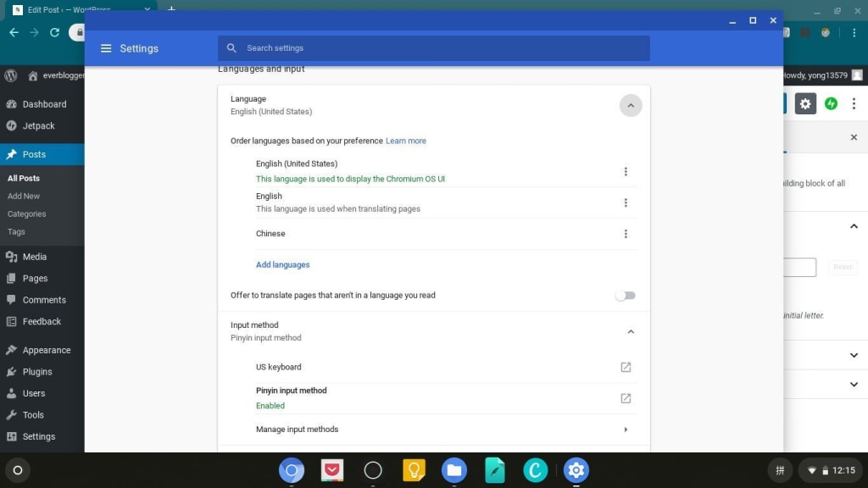Toggle offer to translate pages switch
This screenshot has height=488, width=868.
pyautogui.click(x=625, y=296)
